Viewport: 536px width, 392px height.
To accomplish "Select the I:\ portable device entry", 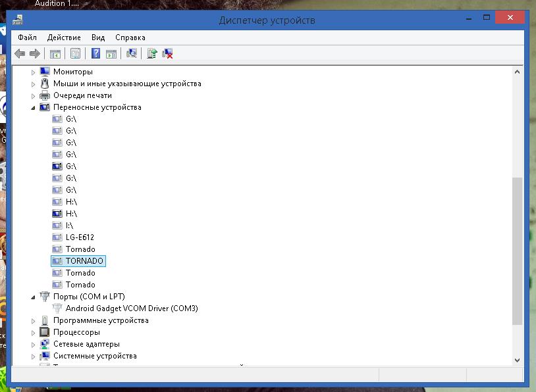I will click(70, 226).
